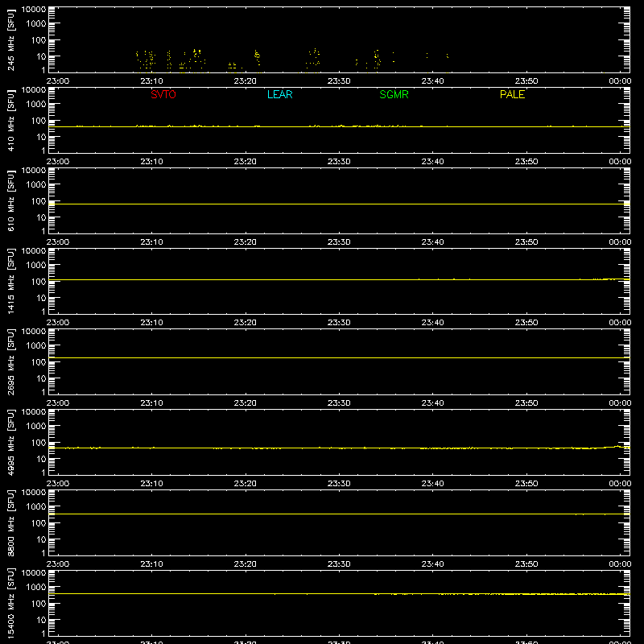
Task: Click the yellow PALE station label
Action: tap(512, 94)
